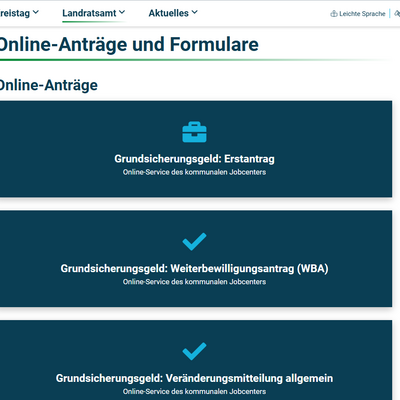The height and width of the screenshot is (400, 400).
Task: Switch to Leichte Sprache
Action: pyautogui.click(x=358, y=14)
